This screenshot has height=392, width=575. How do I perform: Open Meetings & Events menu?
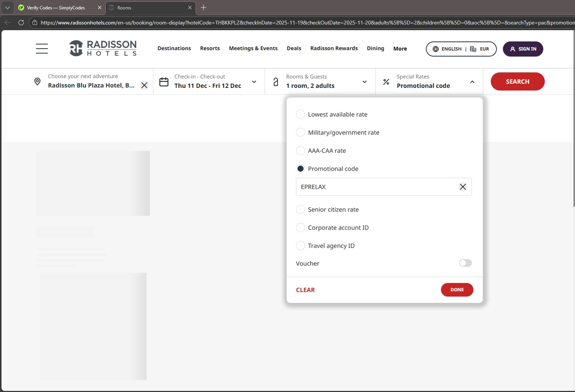tap(253, 48)
